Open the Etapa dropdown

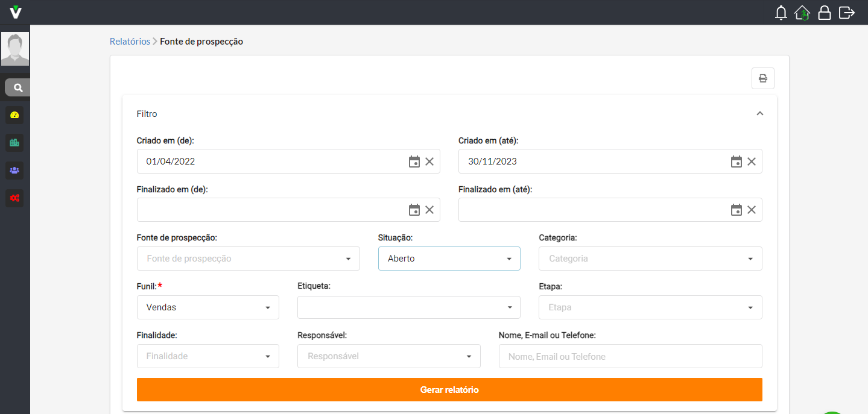[650, 307]
